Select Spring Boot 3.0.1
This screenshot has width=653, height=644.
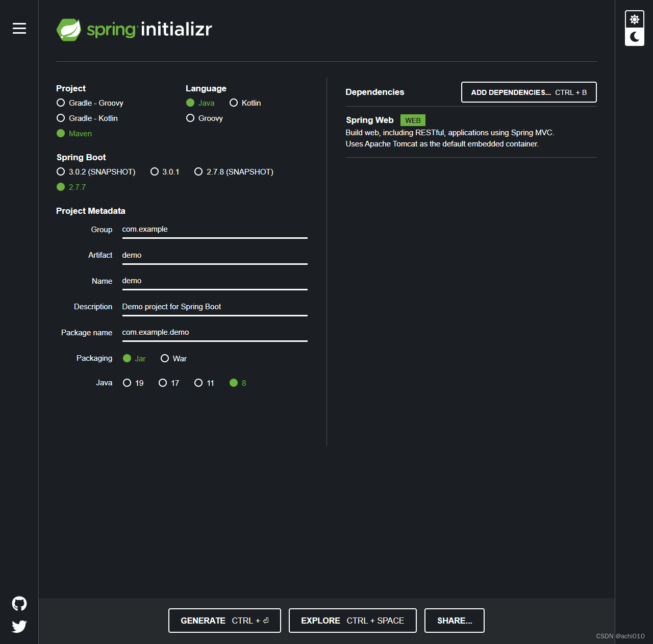(165, 172)
